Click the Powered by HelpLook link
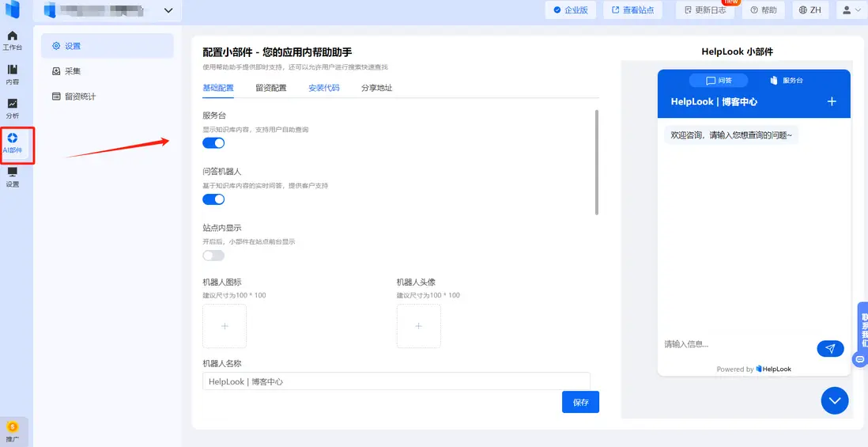This screenshot has height=447, width=868. (x=754, y=369)
